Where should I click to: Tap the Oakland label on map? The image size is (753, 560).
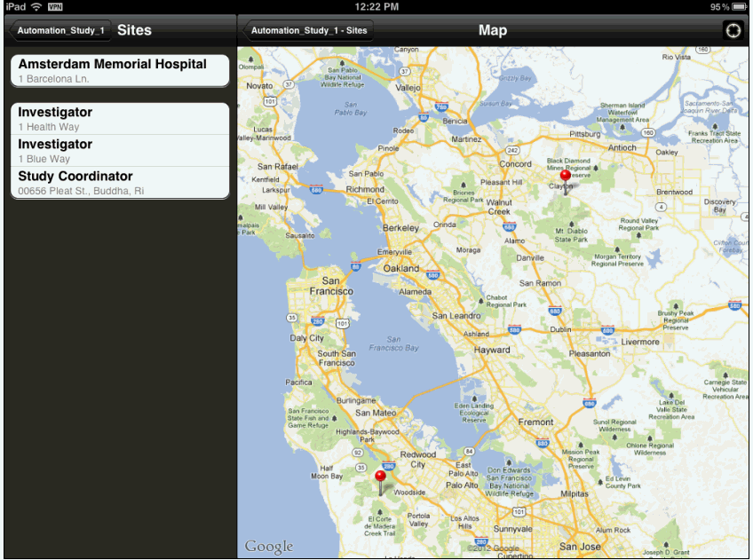pyautogui.click(x=401, y=269)
